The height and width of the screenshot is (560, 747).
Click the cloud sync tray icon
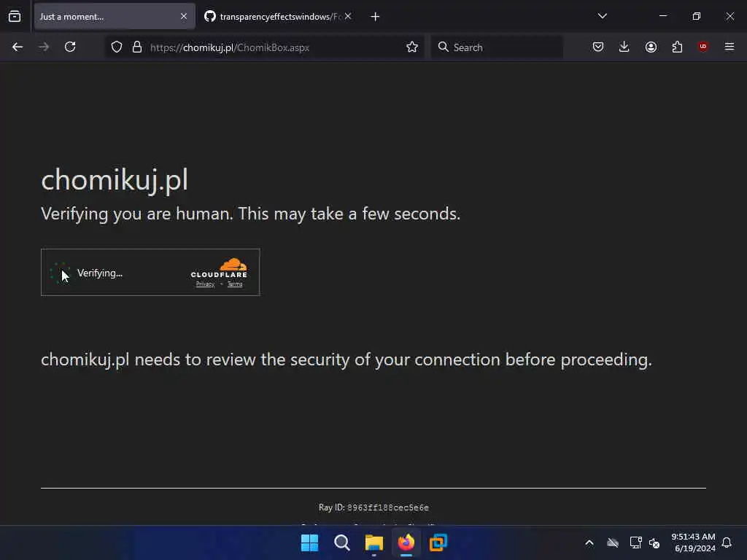pyautogui.click(x=613, y=542)
